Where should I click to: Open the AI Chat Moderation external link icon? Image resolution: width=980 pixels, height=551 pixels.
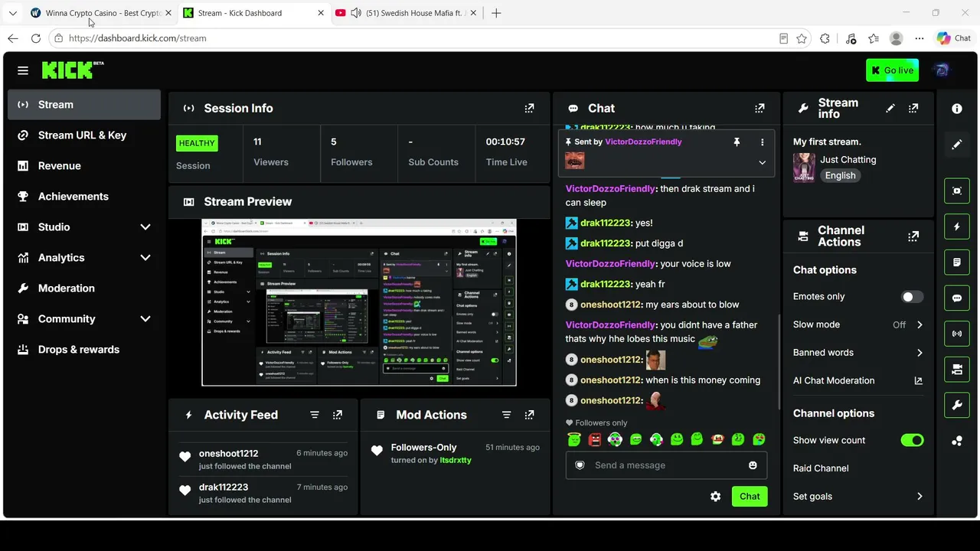click(919, 380)
